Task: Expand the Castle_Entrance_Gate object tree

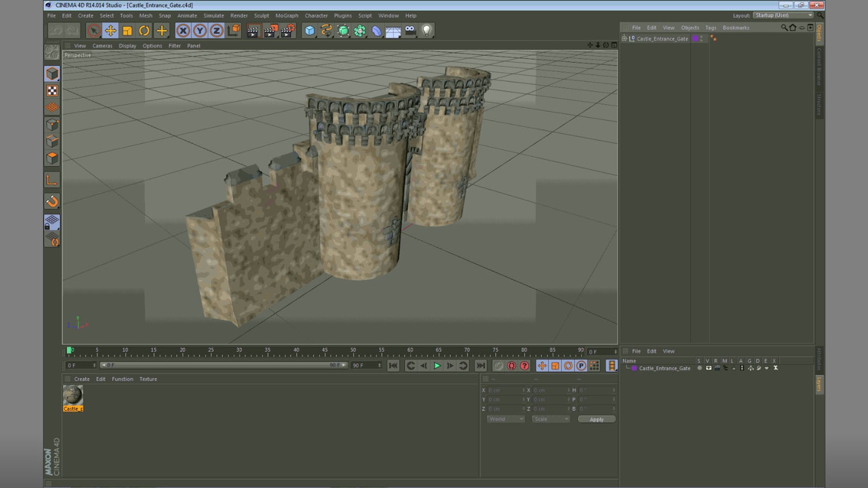Action: pos(624,39)
